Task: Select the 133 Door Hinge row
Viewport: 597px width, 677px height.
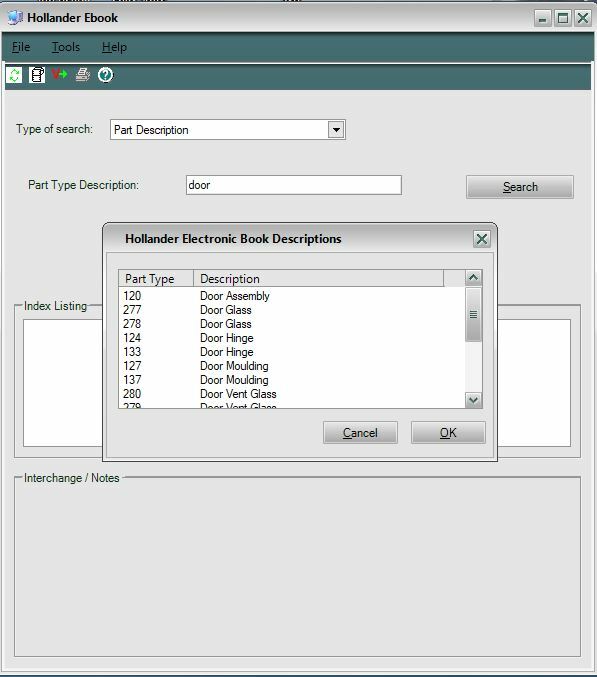Action: coord(292,352)
